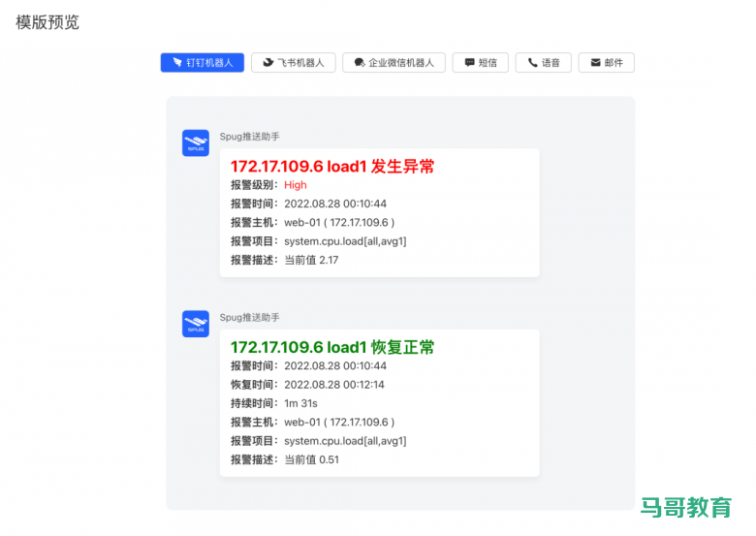Click the Feishu bird icon

(x=268, y=63)
